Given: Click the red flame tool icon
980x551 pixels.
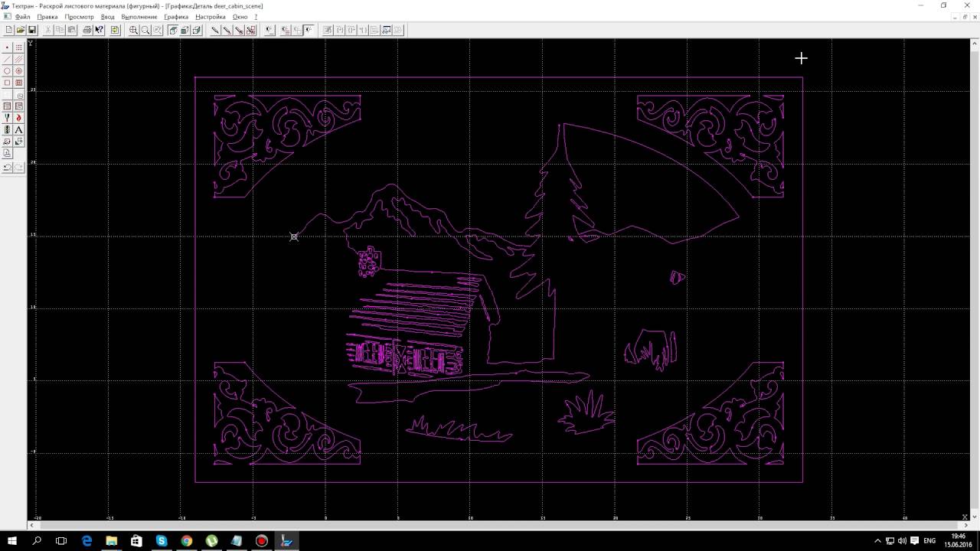Looking at the screenshot, I should coord(19,118).
